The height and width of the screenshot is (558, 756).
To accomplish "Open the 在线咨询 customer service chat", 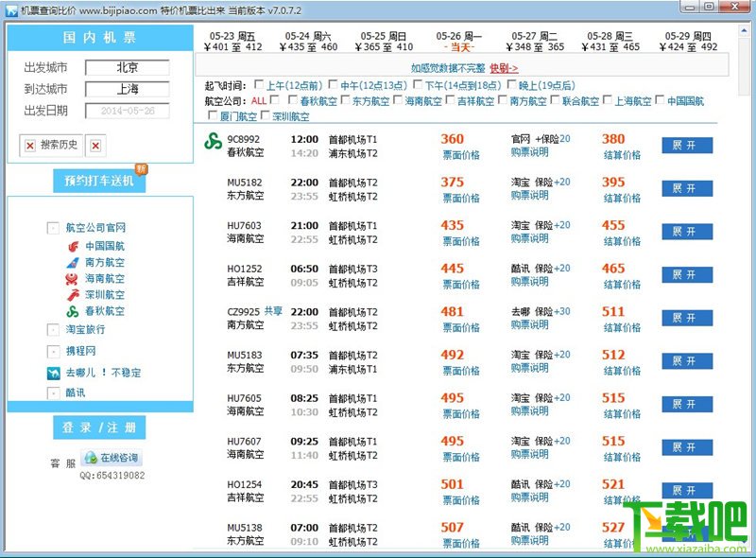I will click(x=112, y=458).
